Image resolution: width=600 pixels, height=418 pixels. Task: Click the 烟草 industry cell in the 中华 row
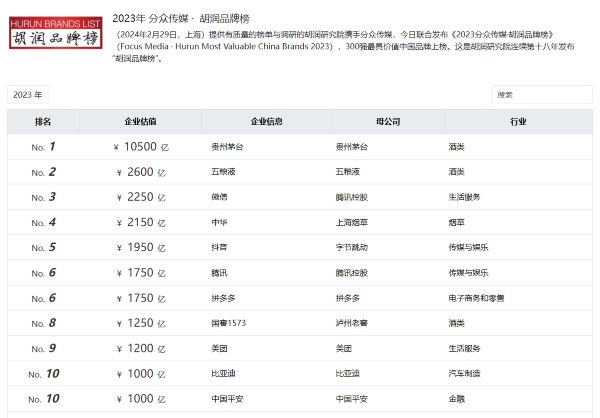click(x=457, y=222)
